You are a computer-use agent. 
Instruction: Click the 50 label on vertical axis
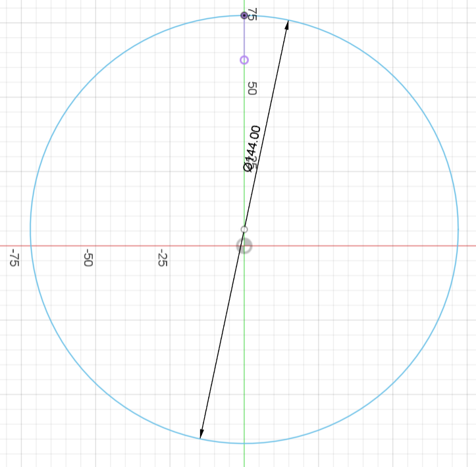tap(251, 87)
